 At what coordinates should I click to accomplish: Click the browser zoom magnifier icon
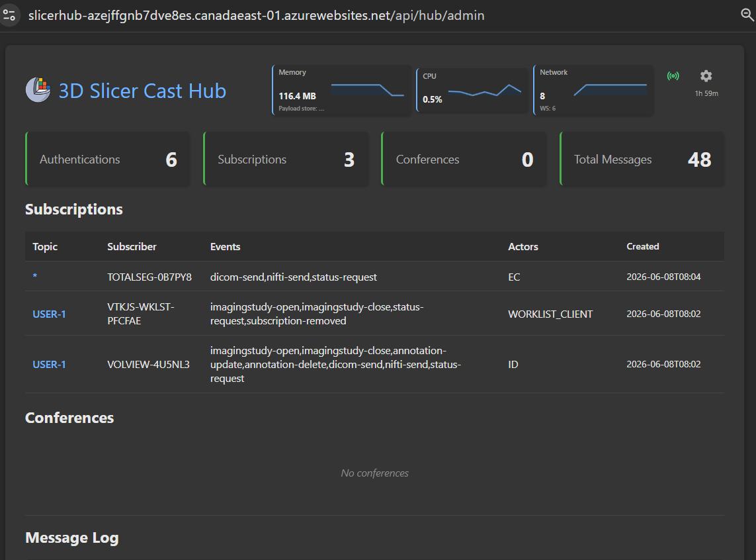pyautogui.click(x=747, y=15)
